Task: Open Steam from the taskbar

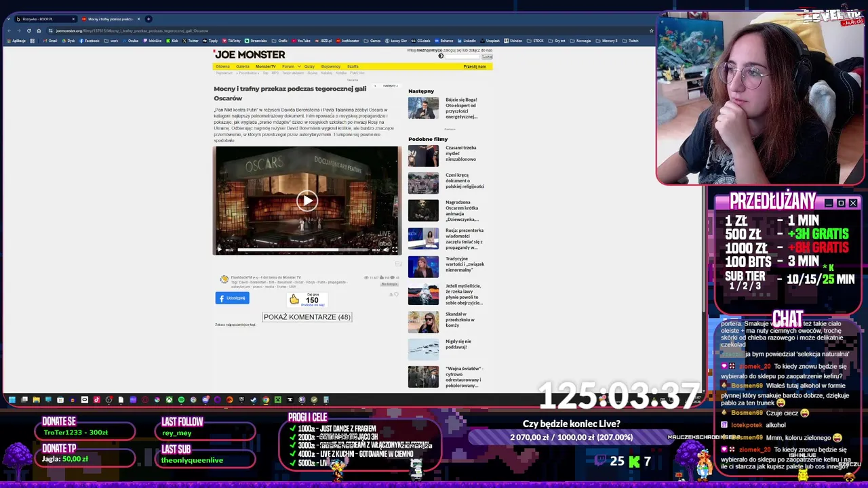Action: (254, 400)
